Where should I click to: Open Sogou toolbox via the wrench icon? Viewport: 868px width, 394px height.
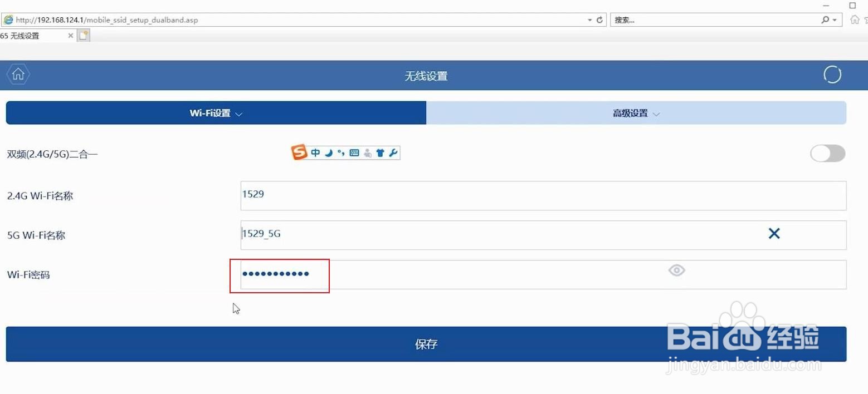pyautogui.click(x=393, y=152)
